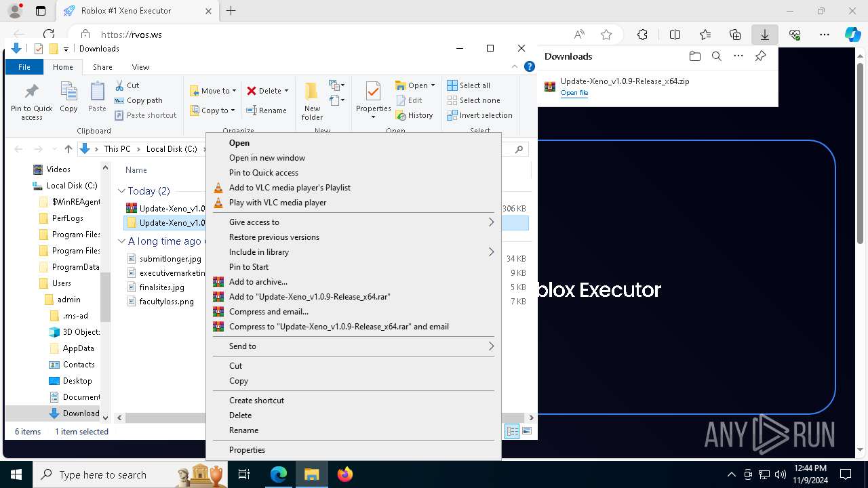This screenshot has height=488, width=868.
Task: Click Paste shortcut in ribbon
Action: pyautogui.click(x=145, y=115)
